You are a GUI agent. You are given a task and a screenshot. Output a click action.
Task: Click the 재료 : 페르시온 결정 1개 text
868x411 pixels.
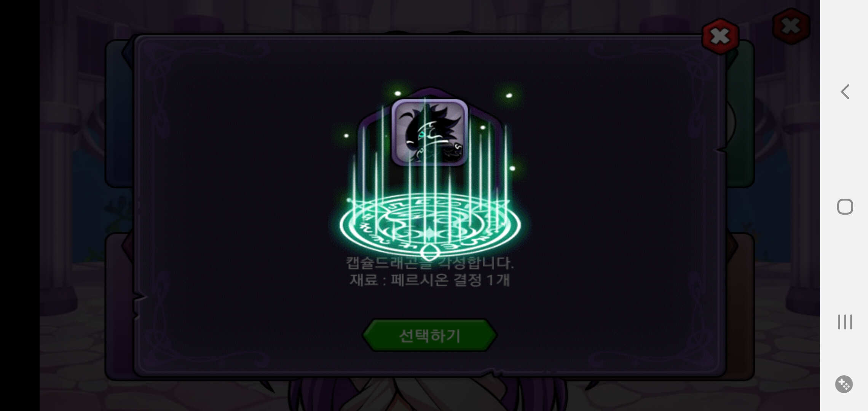coord(430,280)
